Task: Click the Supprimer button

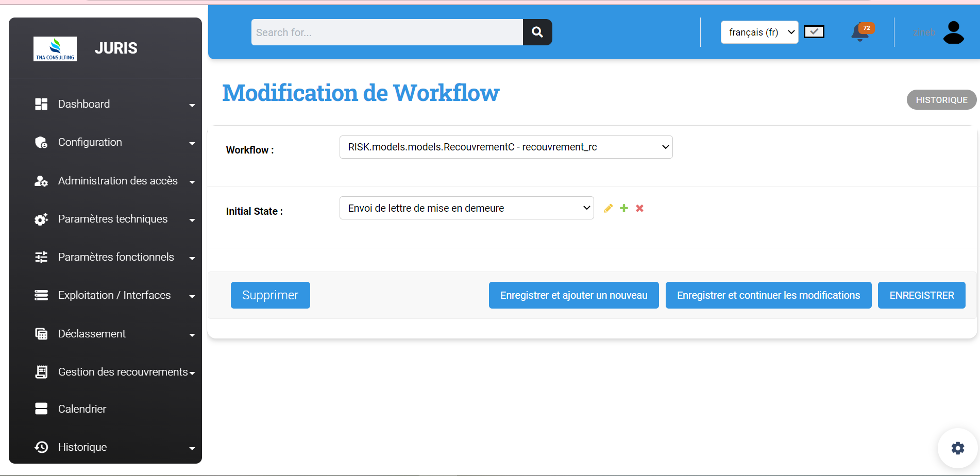Action: tap(270, 295)
